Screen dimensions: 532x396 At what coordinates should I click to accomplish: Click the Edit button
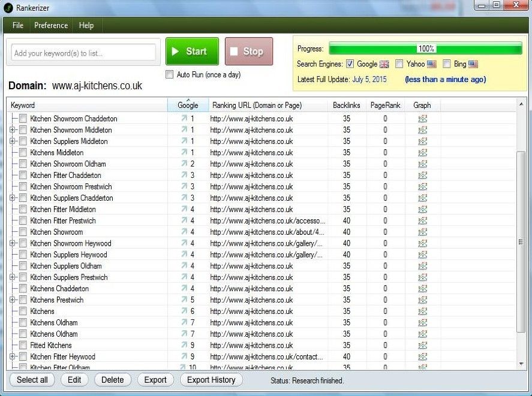74,380
